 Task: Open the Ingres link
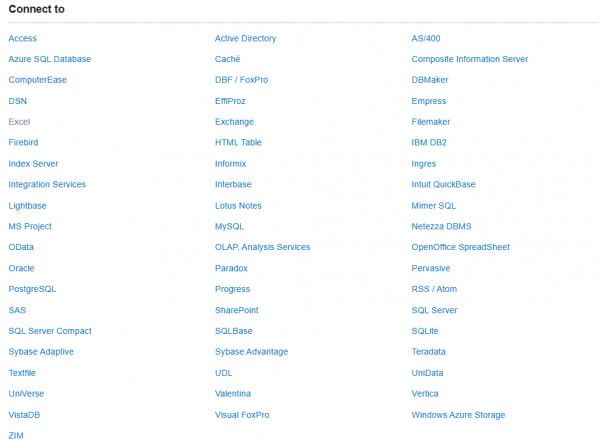click(424, 163)
